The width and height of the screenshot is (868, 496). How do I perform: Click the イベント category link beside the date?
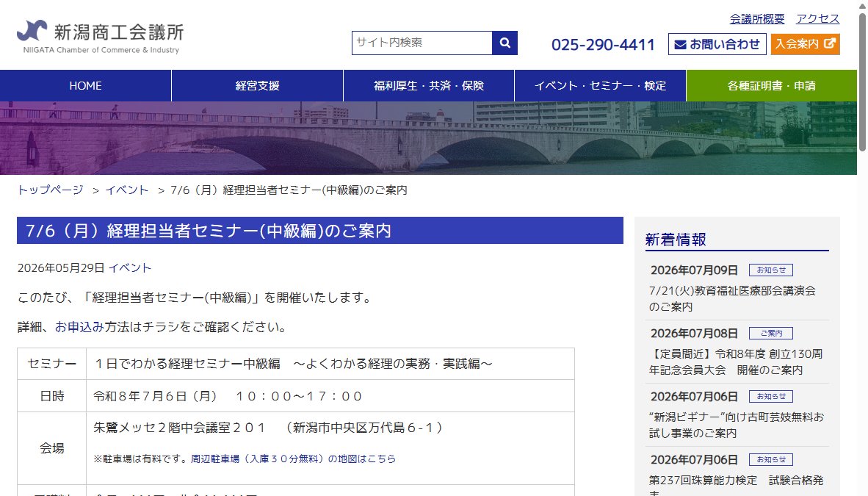129,267
